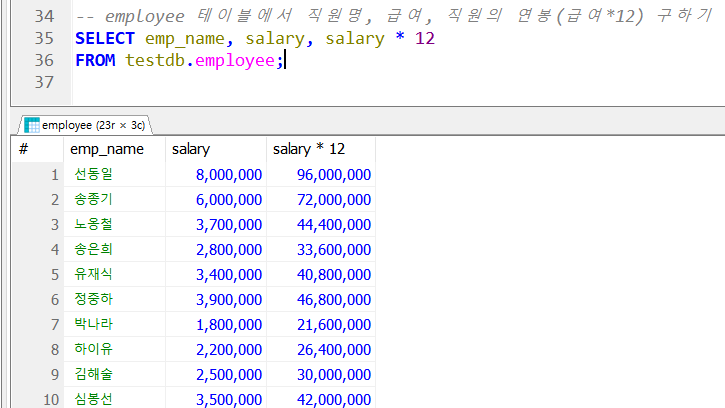Click the SELECT keyword in the query

point(105,38)
